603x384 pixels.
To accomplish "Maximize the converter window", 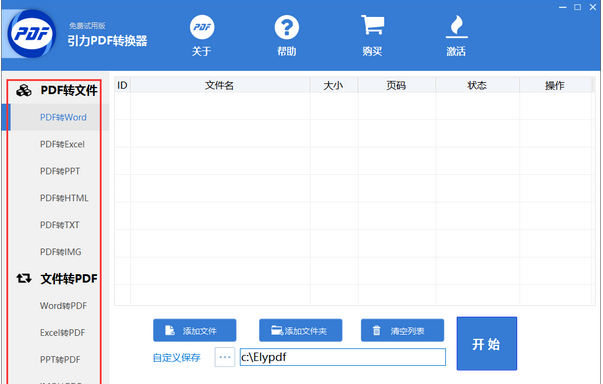I will click(577, 7).
